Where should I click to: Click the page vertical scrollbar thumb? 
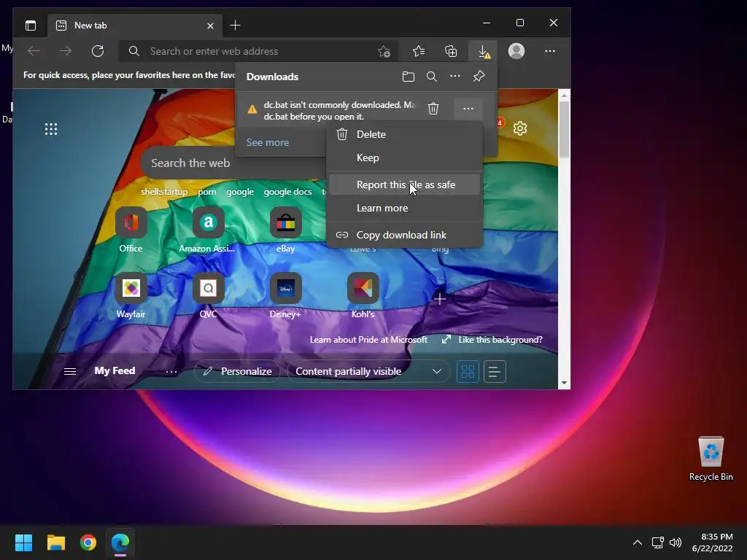pyautogui.click(x=564, y=130)
